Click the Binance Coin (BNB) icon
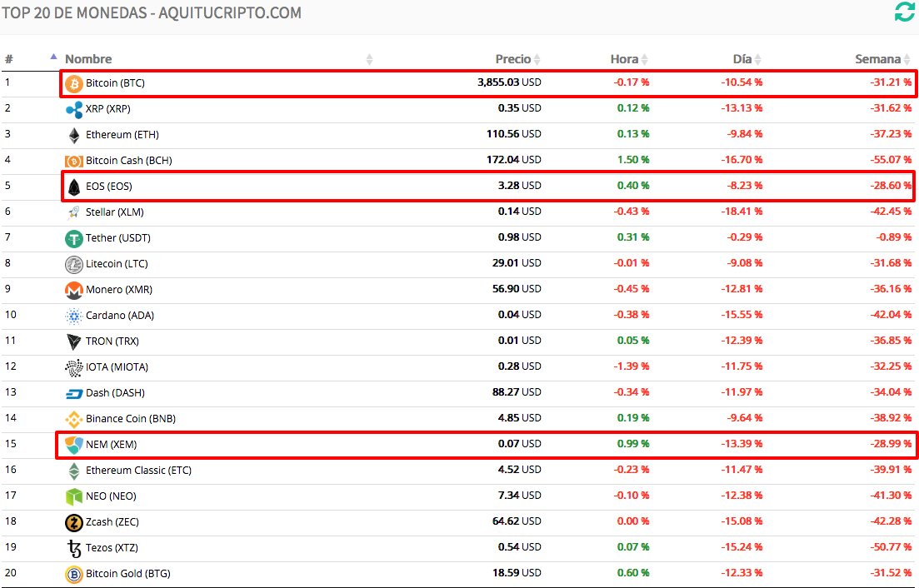919x588 pixels. (74, 419)
